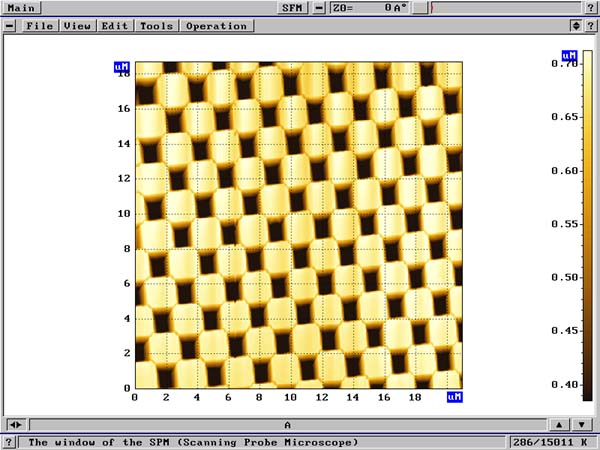Open the File menu
This screenshot has width=600, height=450.
tap(40, 25)
